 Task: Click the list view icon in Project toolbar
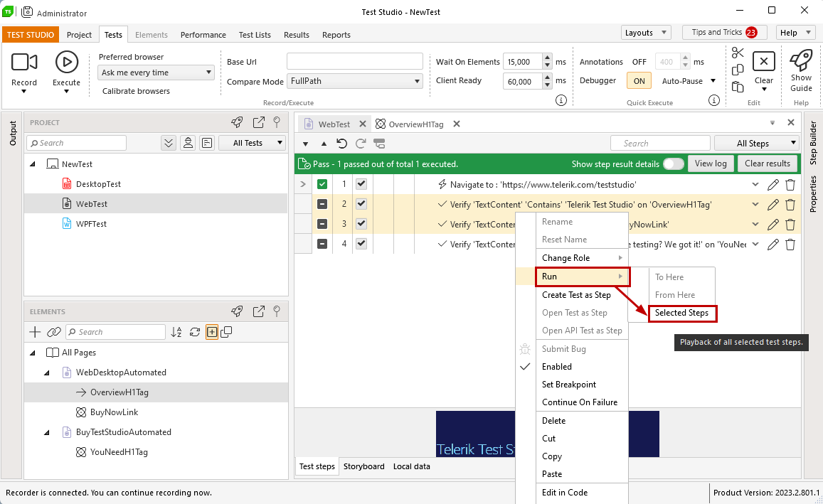207,143
